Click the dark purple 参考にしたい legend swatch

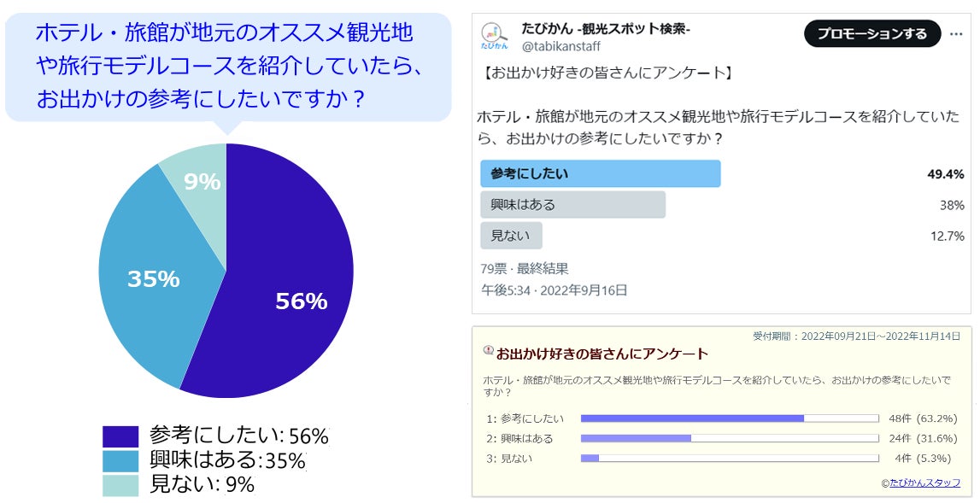[x=120, y=437]
